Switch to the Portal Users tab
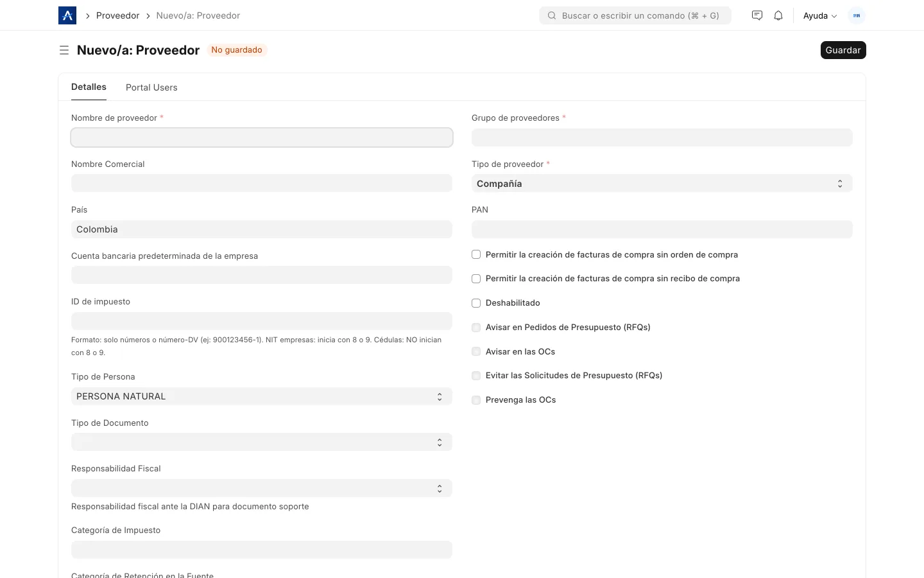This screenshot has width=924, height=578. point(151,87)
